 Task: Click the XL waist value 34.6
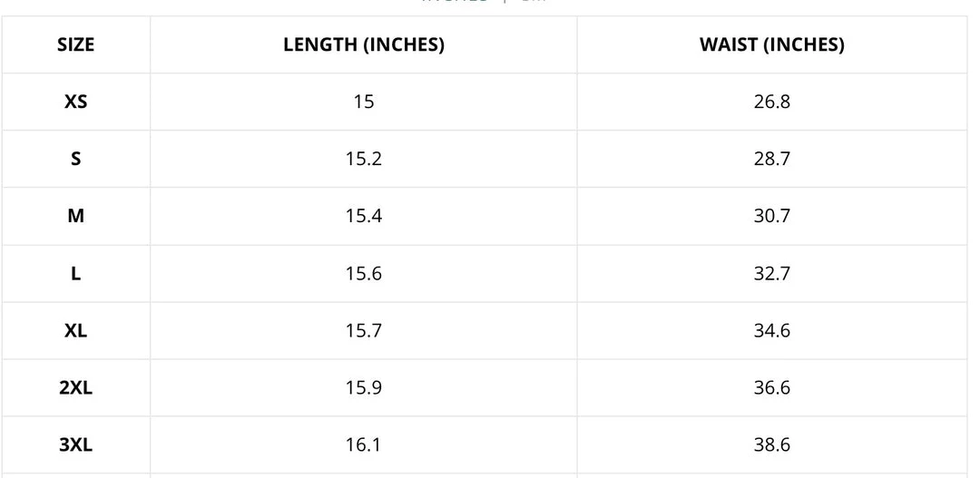click(771, 330)
